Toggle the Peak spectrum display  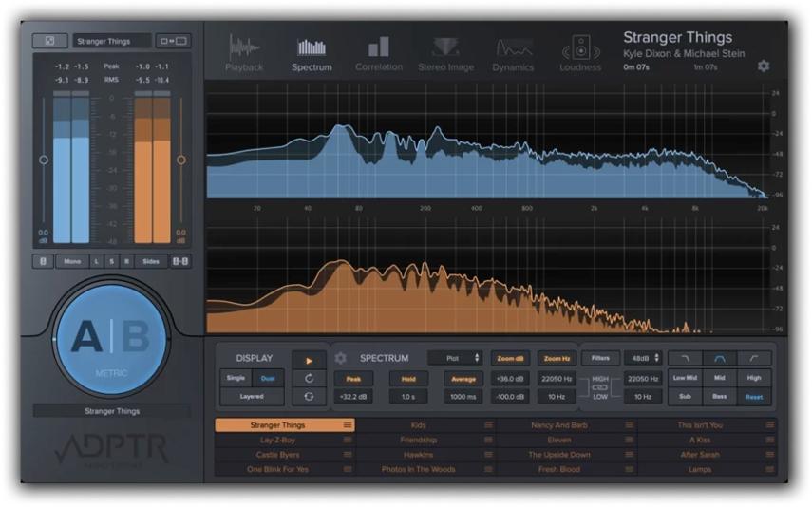(x=353, y=379)
